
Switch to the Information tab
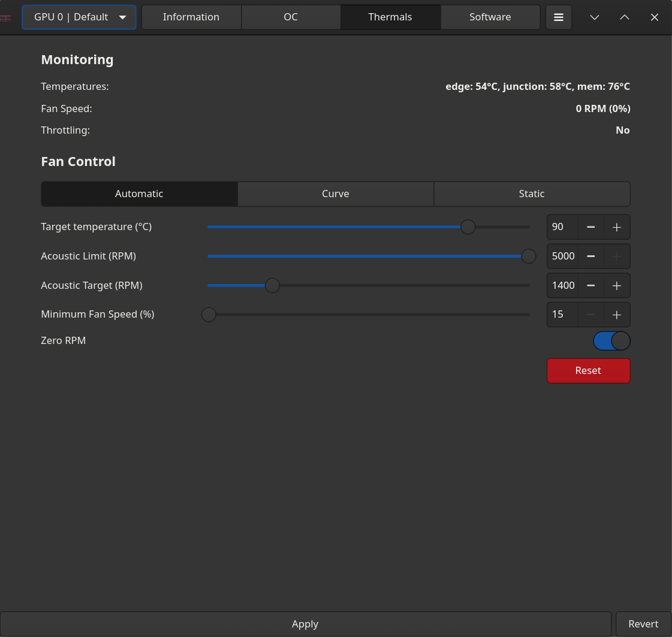tap(191, 17)
